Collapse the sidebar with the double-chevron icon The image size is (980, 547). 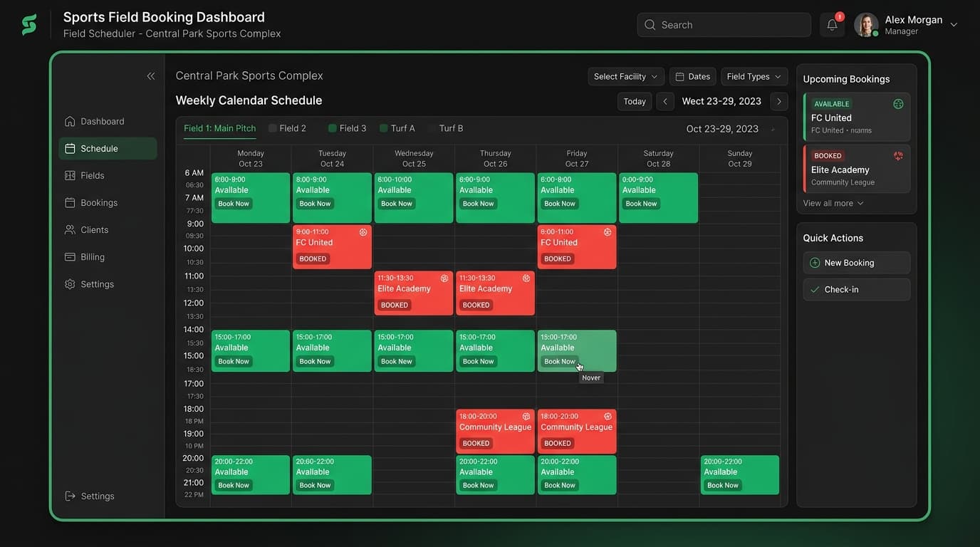(x=151, y=76)
